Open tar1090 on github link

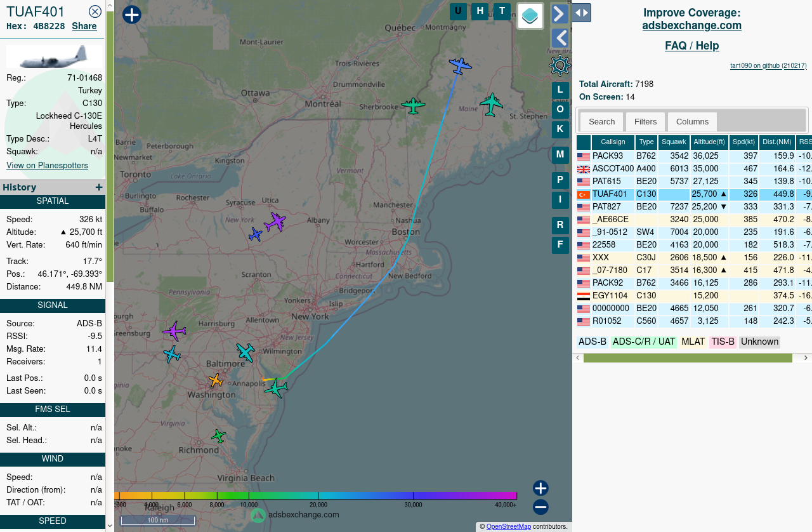[768, 66]
